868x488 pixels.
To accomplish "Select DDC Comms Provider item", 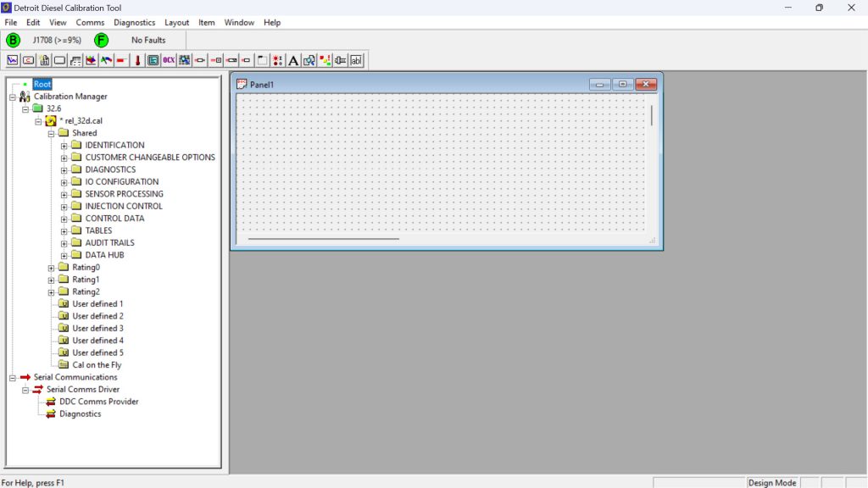I will (x=98, y=402).
